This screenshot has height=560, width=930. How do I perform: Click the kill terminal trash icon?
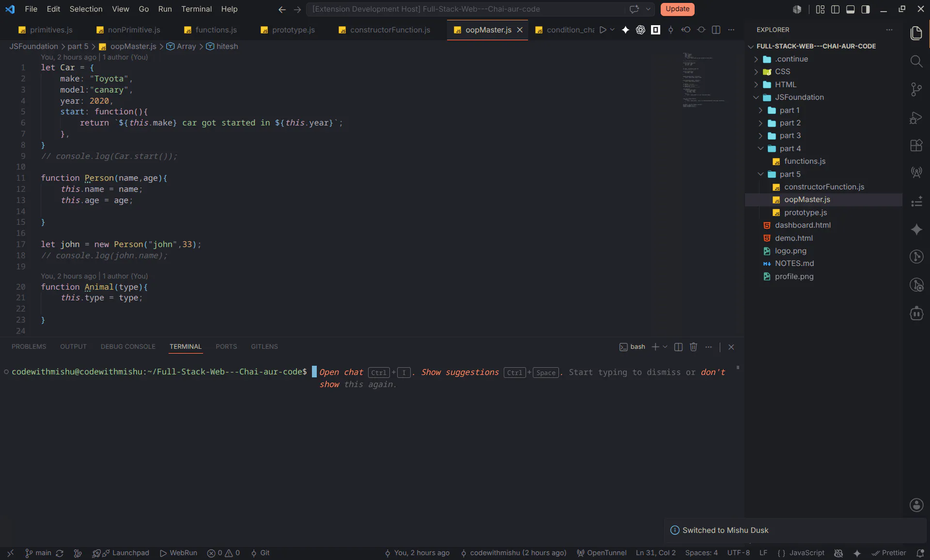[x=693, y=347]
